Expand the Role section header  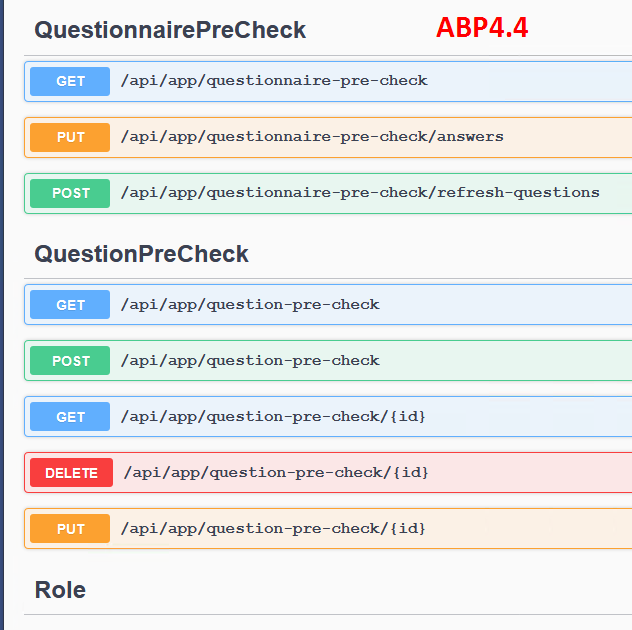[x=60, y=590]
